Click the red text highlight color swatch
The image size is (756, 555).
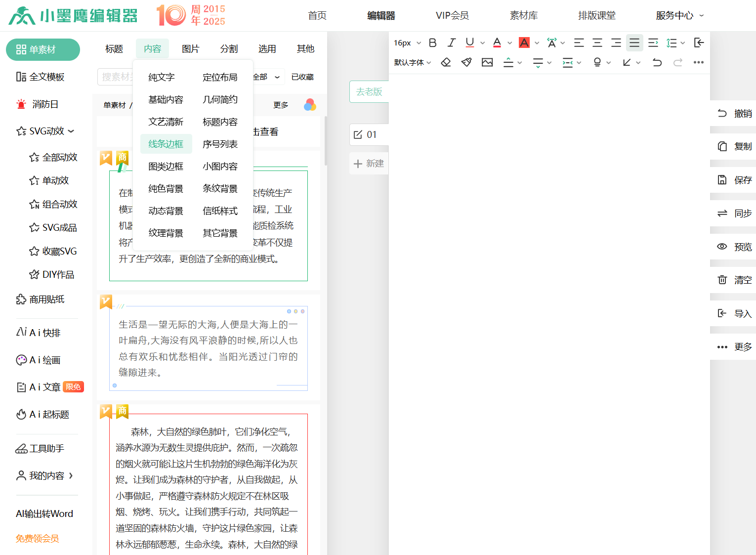[524, 43]
